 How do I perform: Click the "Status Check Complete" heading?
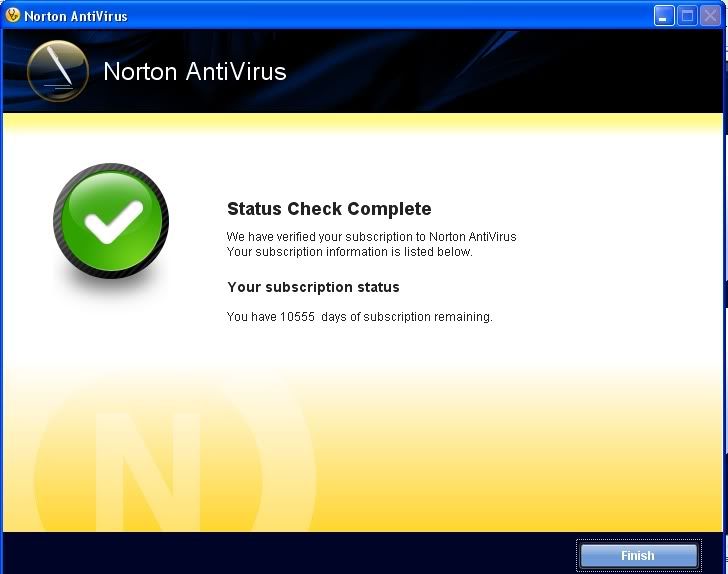tap(329, 209)
